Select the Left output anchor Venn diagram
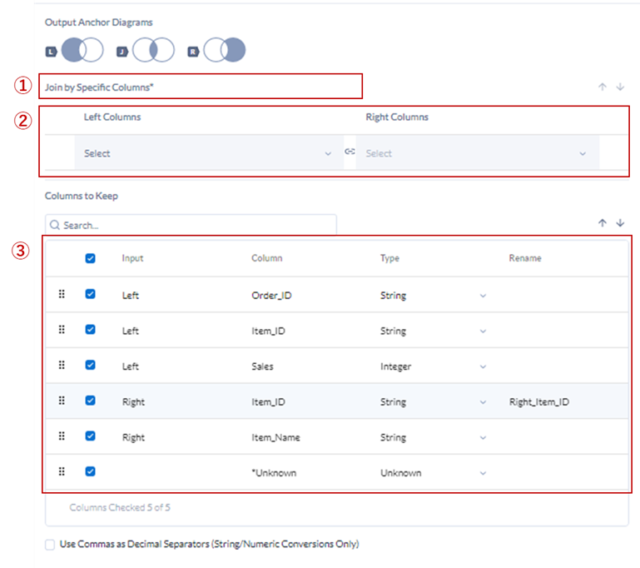Viewport: 640px width, 568px height. click(82, 50)
